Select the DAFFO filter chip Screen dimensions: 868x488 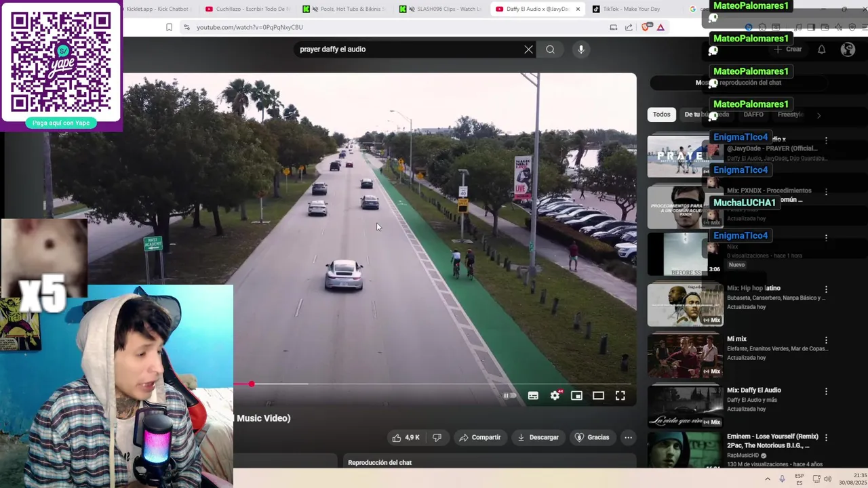pos(753,115)
